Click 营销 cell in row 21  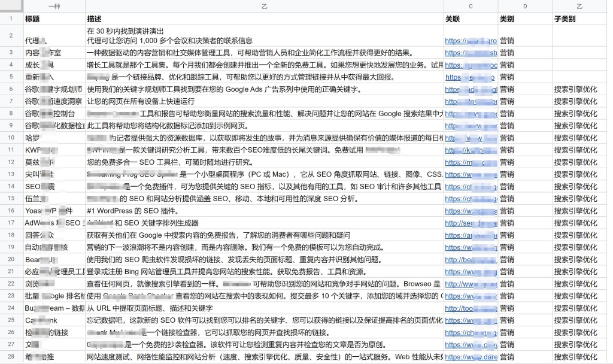(525, 272)
